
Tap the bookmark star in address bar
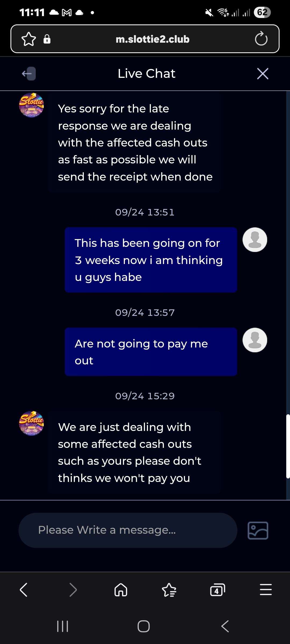pyautogui.click(x=29, y=39)
